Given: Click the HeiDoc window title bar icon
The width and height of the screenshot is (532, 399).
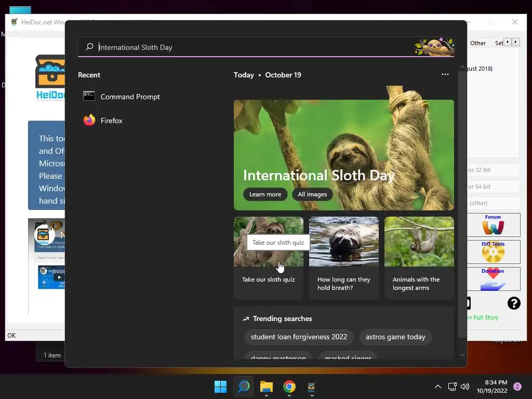Looking at the screenshot, I should point(14,22).
